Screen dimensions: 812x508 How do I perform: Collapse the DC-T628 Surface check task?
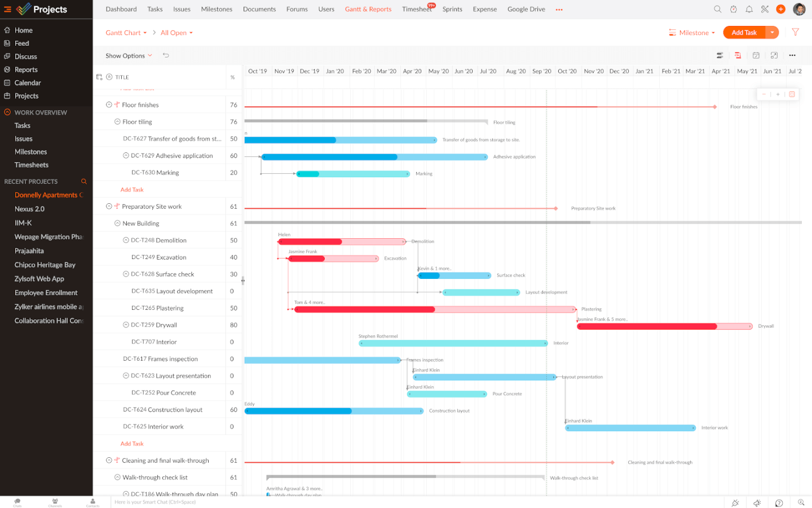click(x=126, y=274)
